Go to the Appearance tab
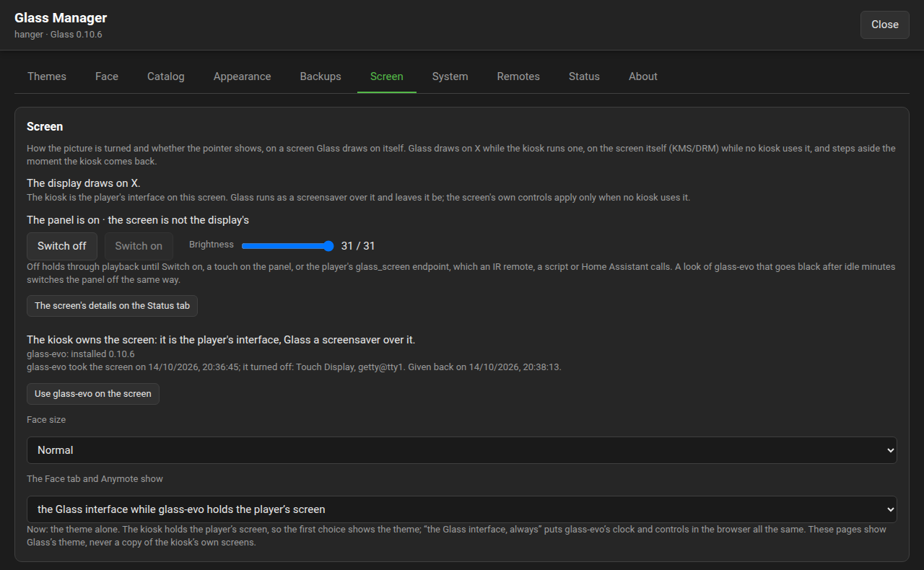 point(243,76)
